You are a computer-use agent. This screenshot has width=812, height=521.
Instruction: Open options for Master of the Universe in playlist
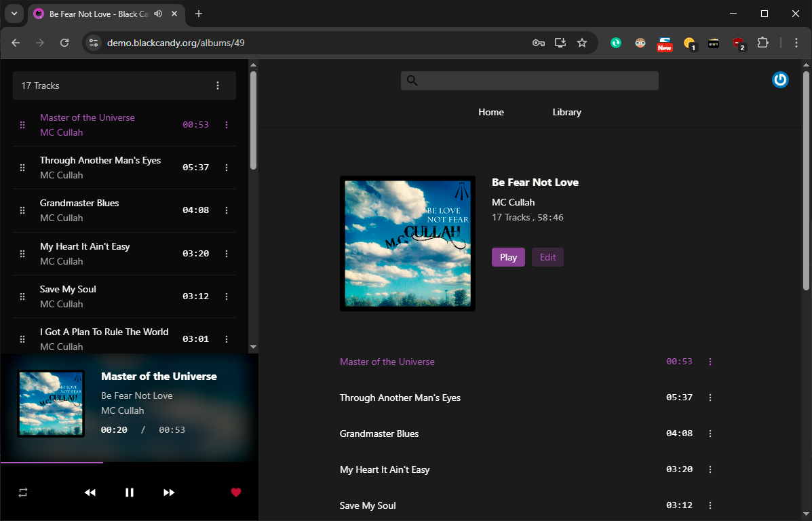227,125
